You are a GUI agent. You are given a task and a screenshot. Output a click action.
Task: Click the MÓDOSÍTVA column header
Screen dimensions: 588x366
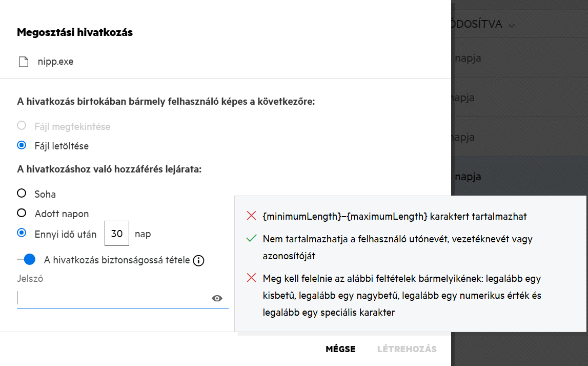tap(477, 25)
